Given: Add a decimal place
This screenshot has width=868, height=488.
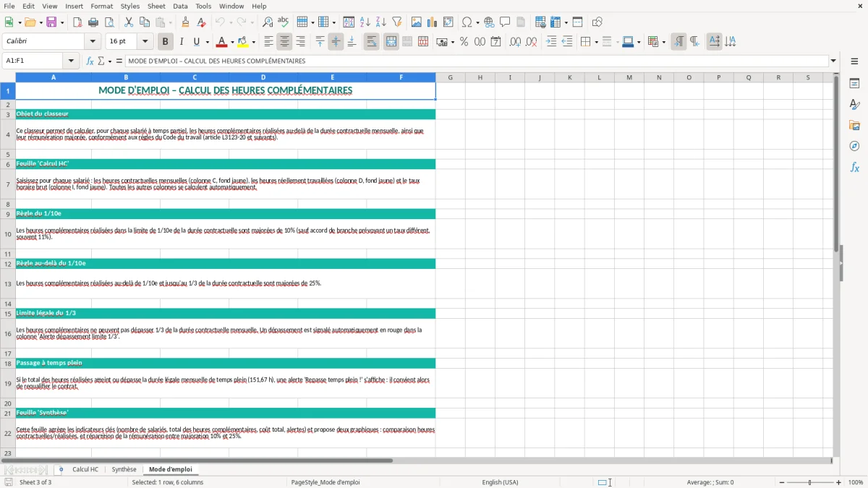Looking at the screenshot, I should pyautogui.click(x=515, y=42).
